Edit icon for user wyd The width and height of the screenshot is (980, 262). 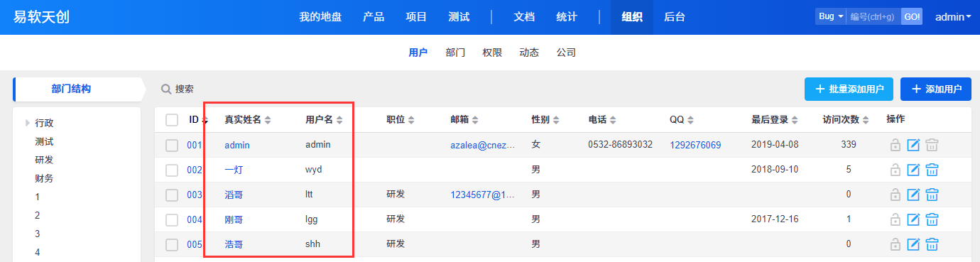point(914,170)
